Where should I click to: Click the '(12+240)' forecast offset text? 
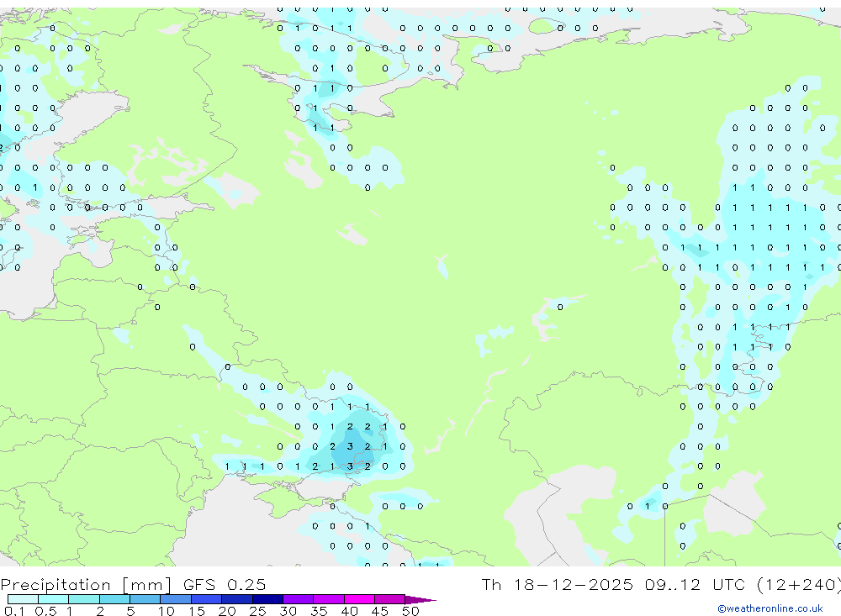click(799, 585)
